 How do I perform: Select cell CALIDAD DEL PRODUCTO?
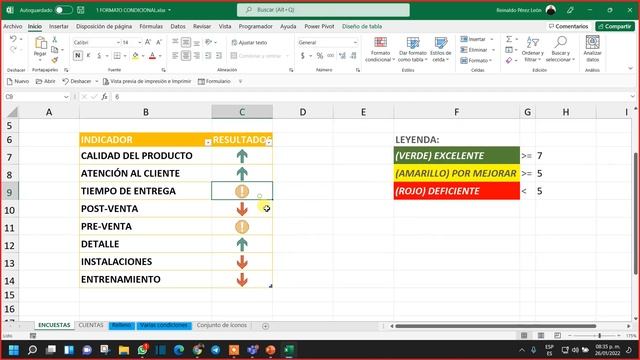(145, 156)
